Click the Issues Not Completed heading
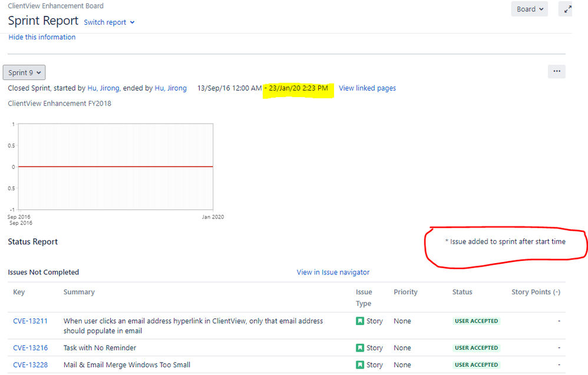Image resolution: width=588 pixels, height=375 pixels. pos(44,273)
